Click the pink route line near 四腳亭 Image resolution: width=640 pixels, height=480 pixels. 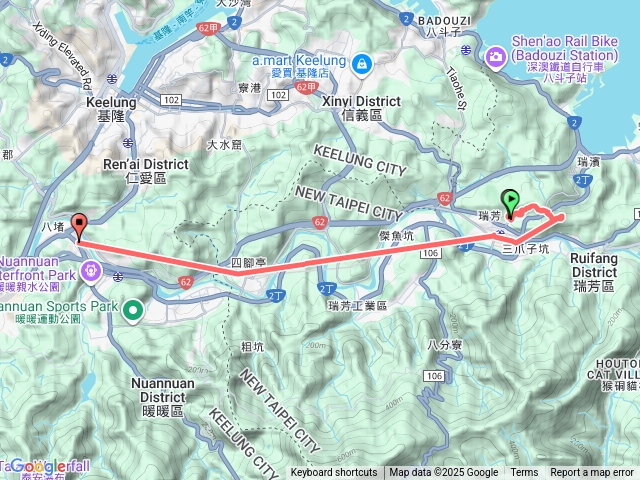[238, 273]
